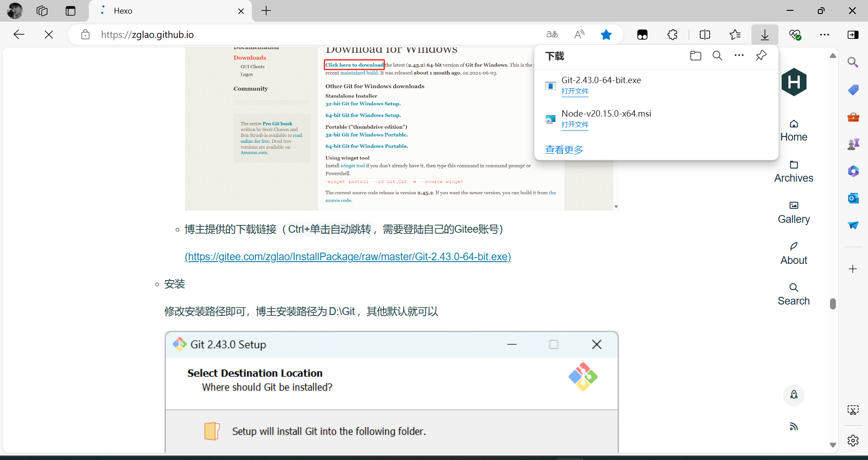Go to Archives in site menu
The width and height of the screenshot is (868, 460).
coord(794,172)
